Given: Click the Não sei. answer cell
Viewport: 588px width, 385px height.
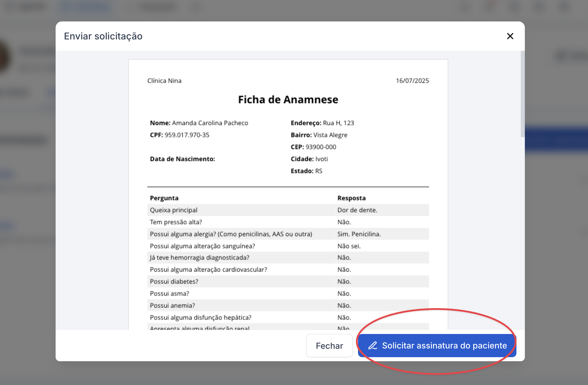Looking at the screenshot, I should coord(349,246).
